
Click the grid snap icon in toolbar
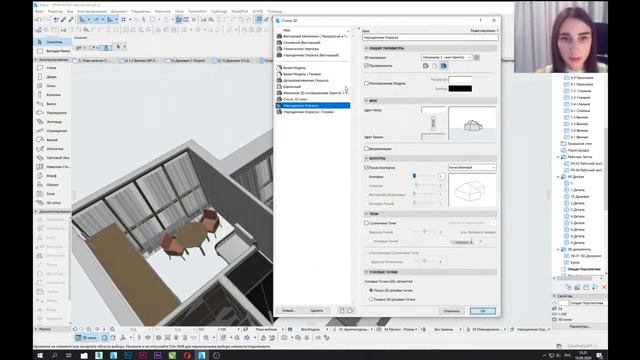[x=123, y=20]
